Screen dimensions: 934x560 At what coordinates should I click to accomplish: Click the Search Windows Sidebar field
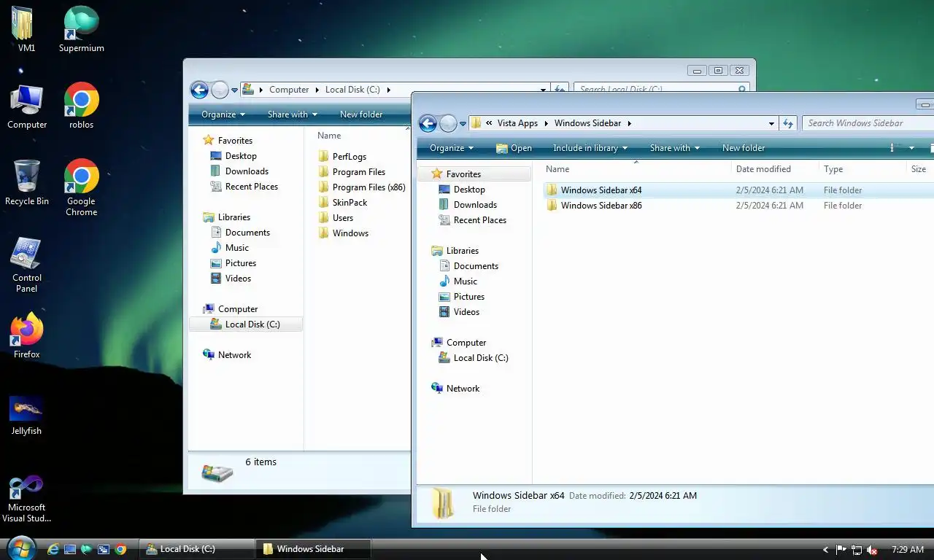[x=867, y=123]
